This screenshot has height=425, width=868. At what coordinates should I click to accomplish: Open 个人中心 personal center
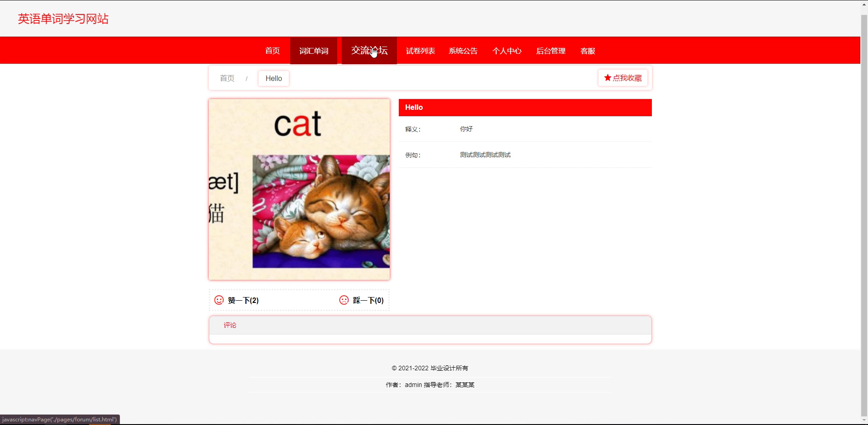click(x=507, y=51)
